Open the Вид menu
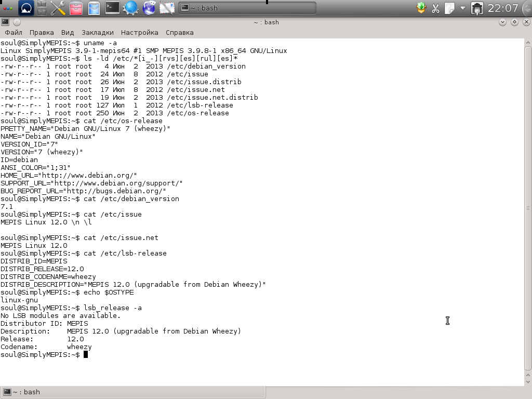Viewport: 532px width, 399px height. click(68, 33)
